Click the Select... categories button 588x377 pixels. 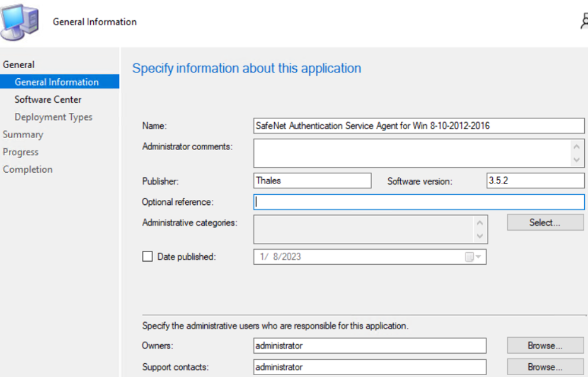pyautogui.click(x=545, y=223)
